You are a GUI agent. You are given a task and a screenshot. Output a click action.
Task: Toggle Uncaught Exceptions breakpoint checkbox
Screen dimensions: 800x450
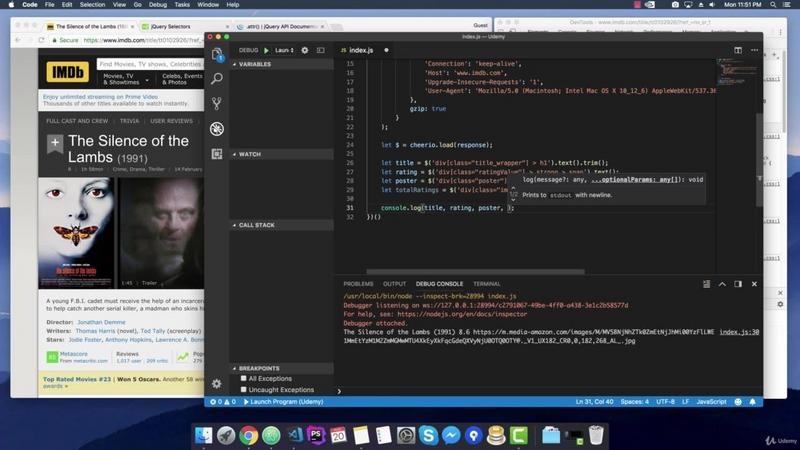tap(243, 390)
